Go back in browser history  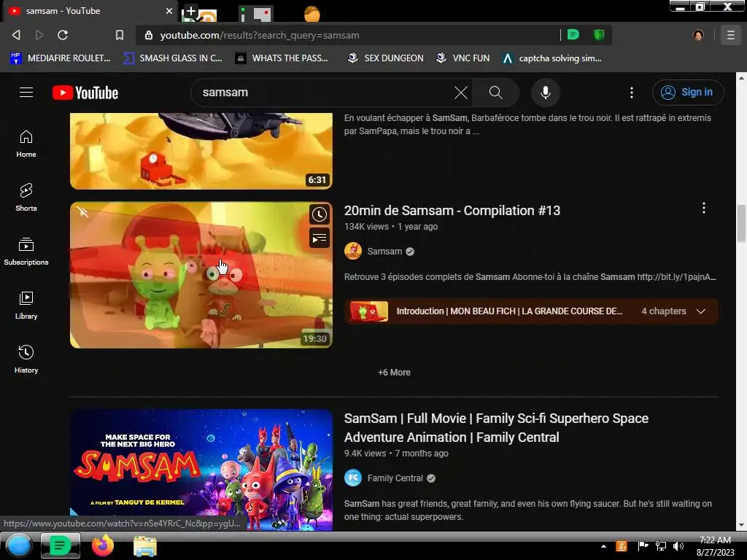click(16, 35)
